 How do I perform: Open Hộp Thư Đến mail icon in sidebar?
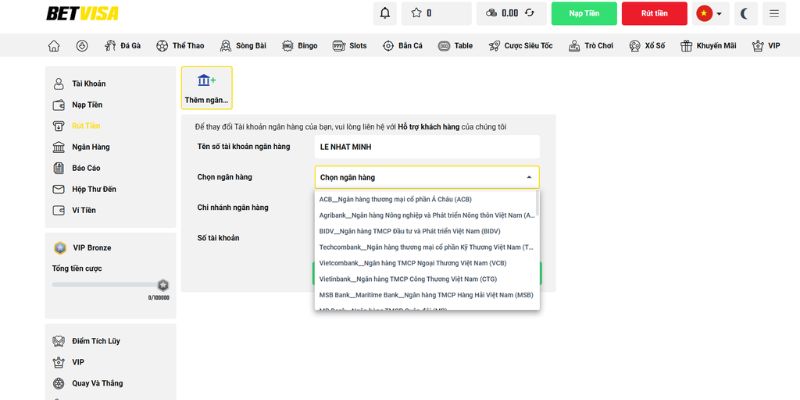58,189
